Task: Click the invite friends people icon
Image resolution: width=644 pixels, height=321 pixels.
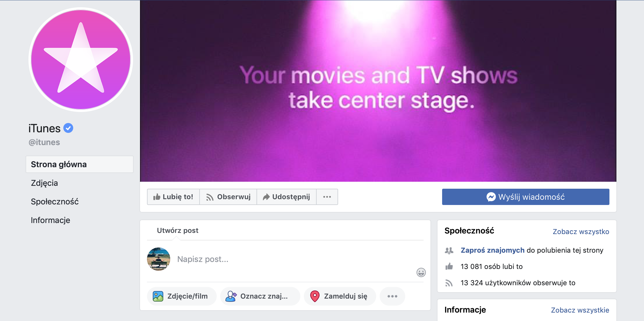Action: click(x=449, y=250)
